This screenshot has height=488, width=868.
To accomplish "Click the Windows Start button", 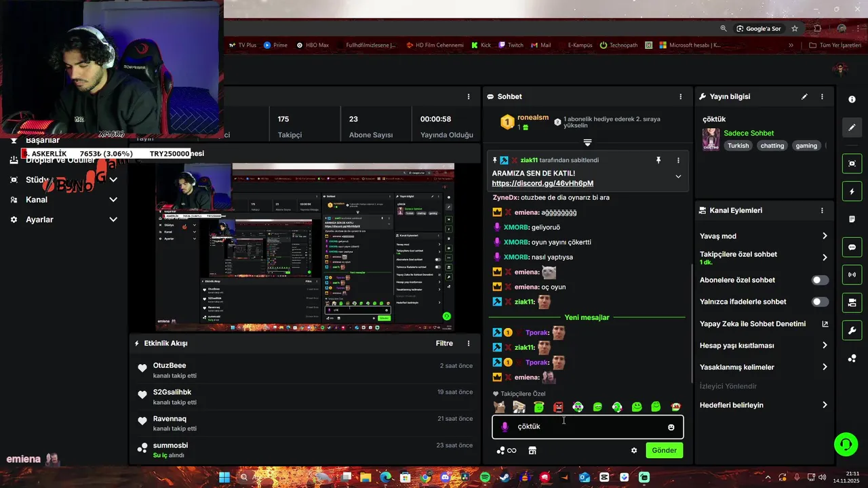I will pyautogui.click(x=224, y=477).
